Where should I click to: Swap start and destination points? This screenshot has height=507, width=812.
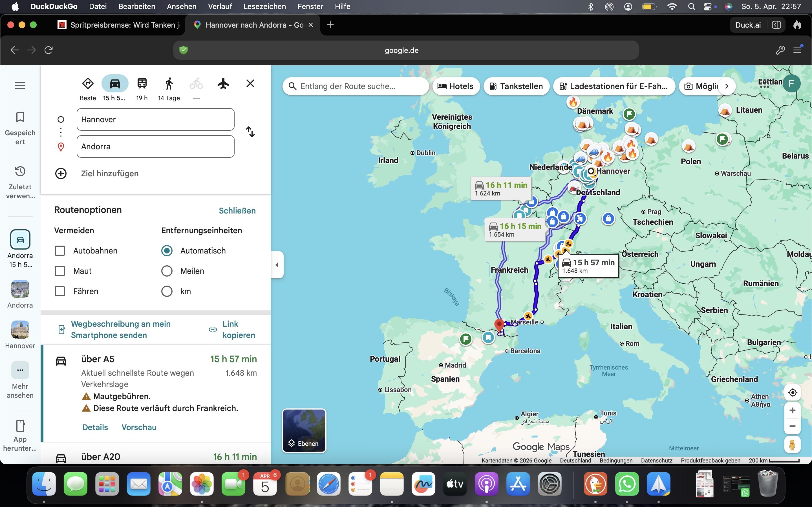coord(250,132)
